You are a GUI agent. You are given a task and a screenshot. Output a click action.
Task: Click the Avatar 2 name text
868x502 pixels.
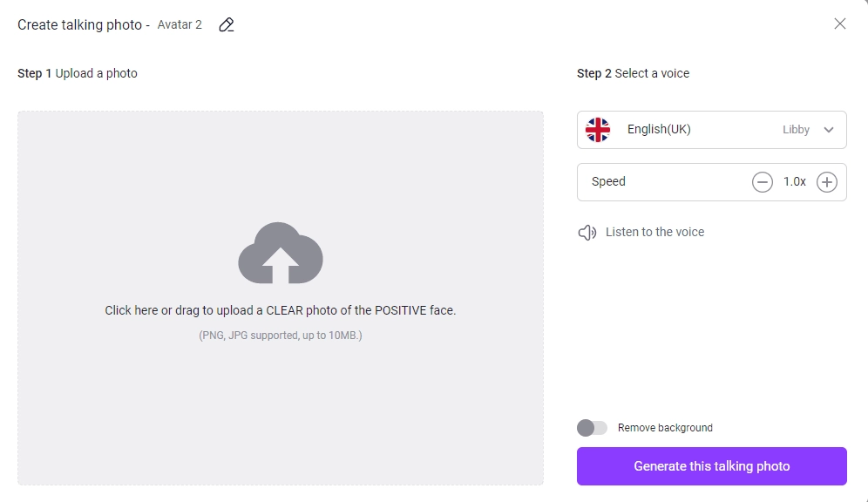click(180, 24)
